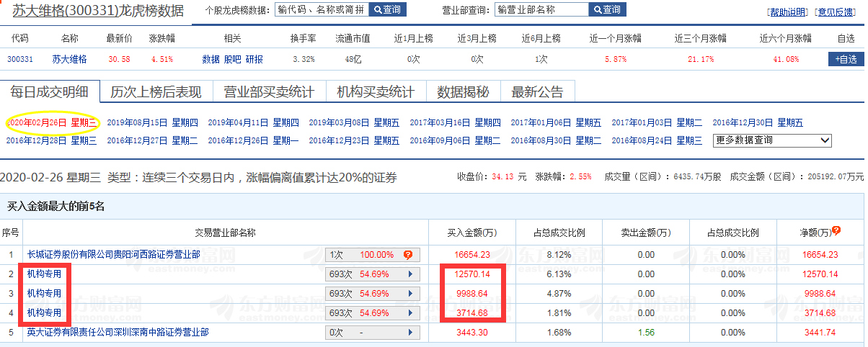Select date 2016年12月23日 星期五
Screen dimensions: 868x347
[354, 140]
